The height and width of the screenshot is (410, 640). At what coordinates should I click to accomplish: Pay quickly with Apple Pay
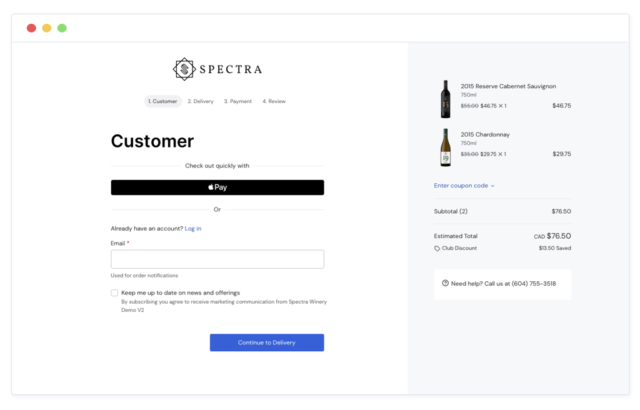pos(217,187)
